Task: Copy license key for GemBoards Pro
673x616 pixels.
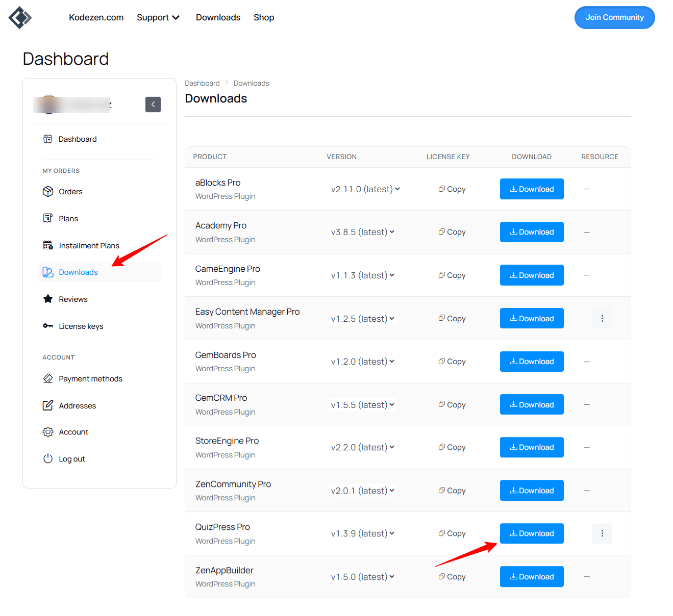Action: (x=452, y=362)
